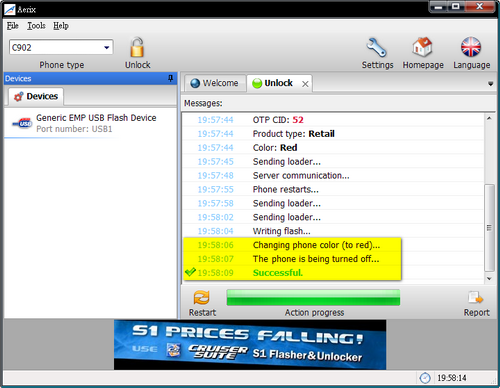Click 'Server communication...' message
Screen dimensions: 500x388
tap(301, 176)
